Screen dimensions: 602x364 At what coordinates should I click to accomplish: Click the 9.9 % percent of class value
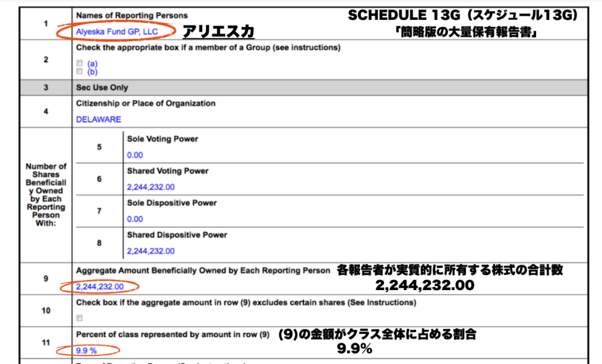point(86,350)
